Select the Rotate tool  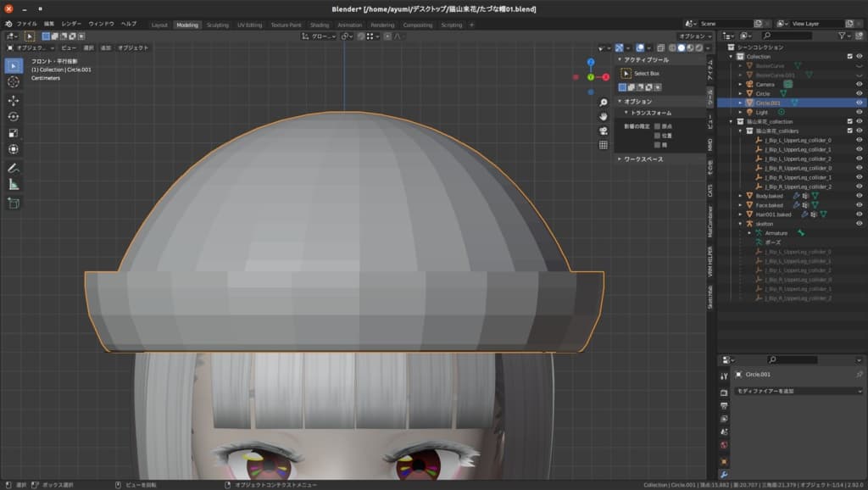coord(14,116)
